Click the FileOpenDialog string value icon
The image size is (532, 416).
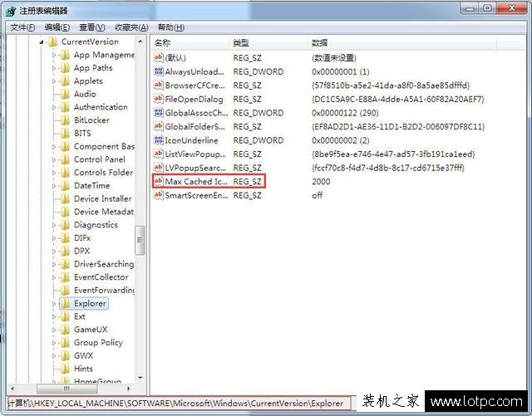click(159, 99)
